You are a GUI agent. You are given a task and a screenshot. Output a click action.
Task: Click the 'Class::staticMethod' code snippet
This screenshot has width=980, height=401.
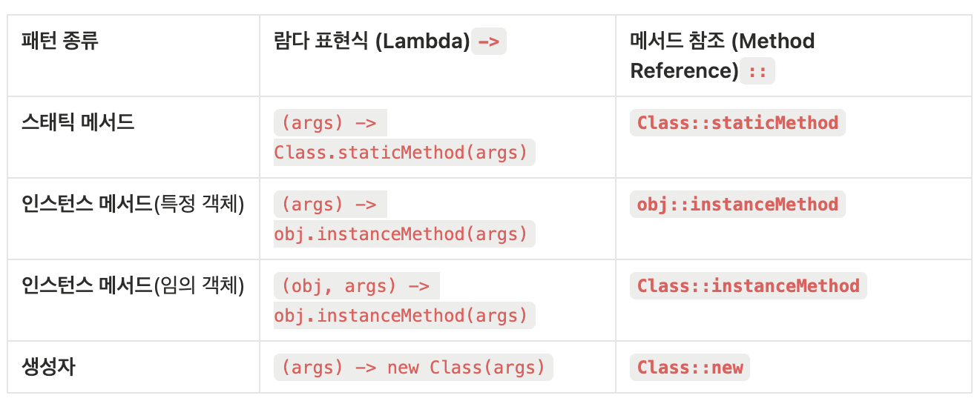pyautogui.click(x=737, y=123)
